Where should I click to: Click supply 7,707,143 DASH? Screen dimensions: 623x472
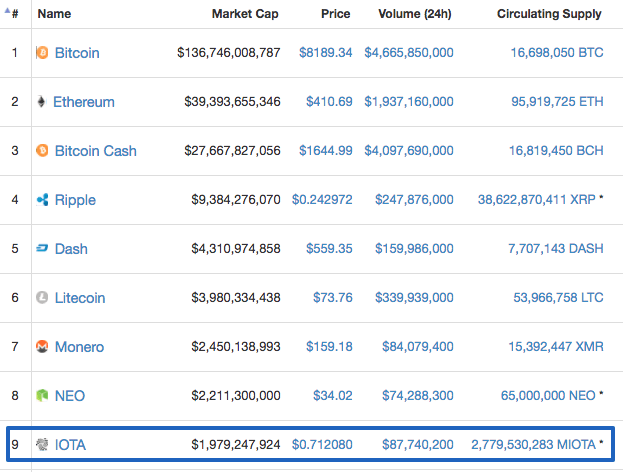556,249
